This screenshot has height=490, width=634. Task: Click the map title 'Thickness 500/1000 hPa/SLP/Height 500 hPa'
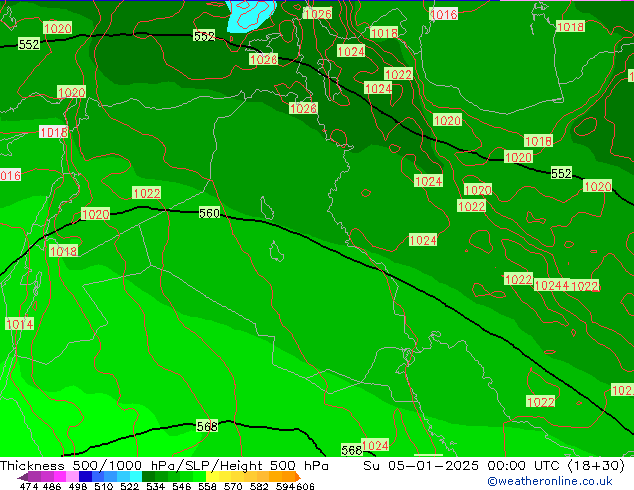point(164,466)
